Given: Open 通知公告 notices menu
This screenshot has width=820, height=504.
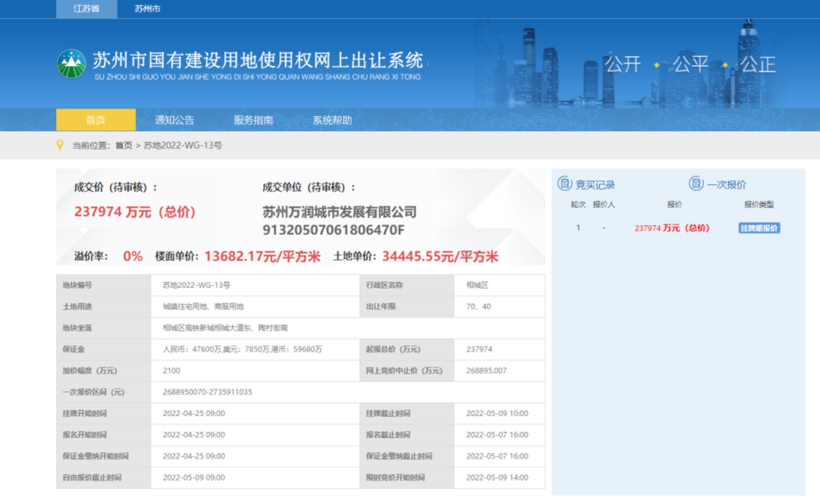Looking at the screenshot, I should (174, 120).
